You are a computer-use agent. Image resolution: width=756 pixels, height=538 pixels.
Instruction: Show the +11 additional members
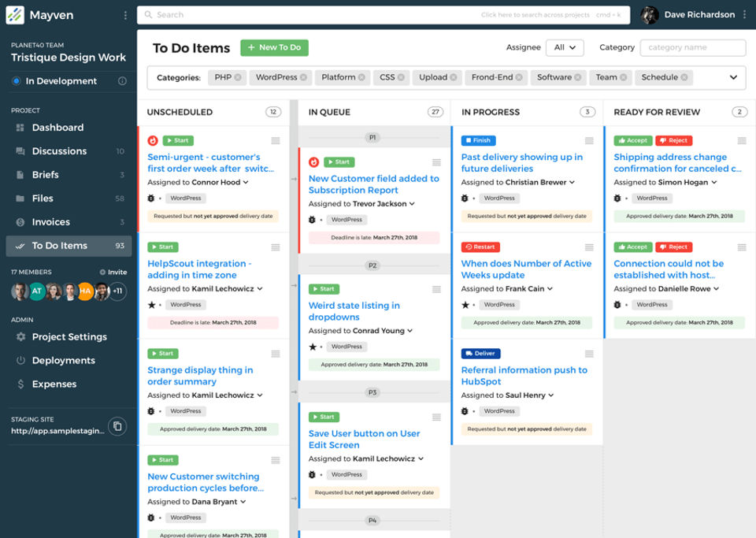[117, 291]
